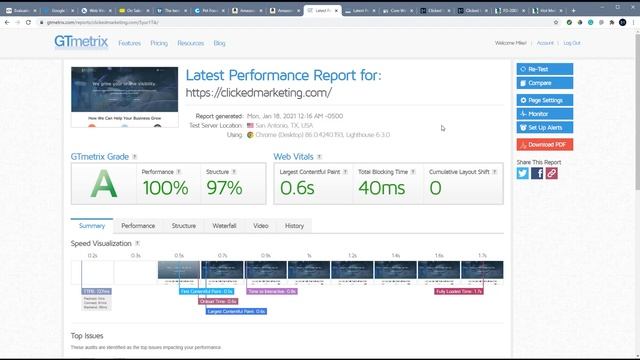The height and width of the screenshot is (360, 640).
Task: Click the Extensions puzzle icon
Action: [611, 22]
